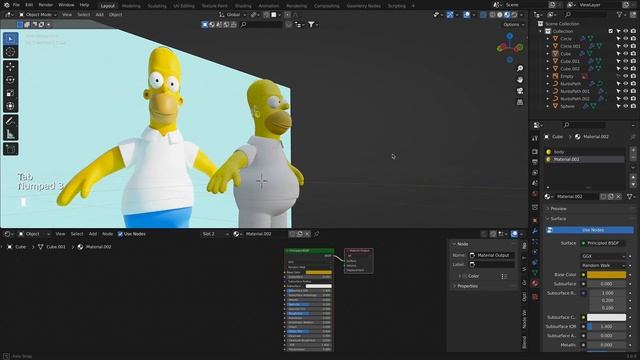Image resolution: width=640 pixels, height=360 pixels.
Task: Switch to the Modeling workspace tab
Action: click(131, 6)
